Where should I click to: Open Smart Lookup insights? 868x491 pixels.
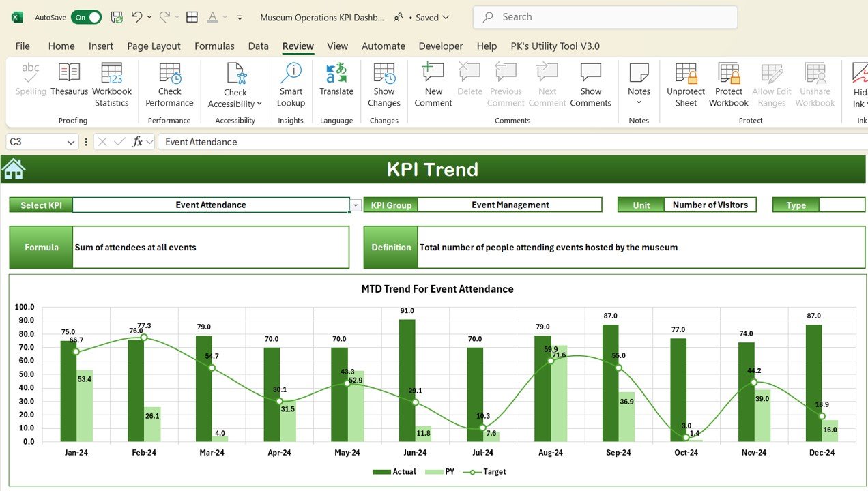[291, 85]
